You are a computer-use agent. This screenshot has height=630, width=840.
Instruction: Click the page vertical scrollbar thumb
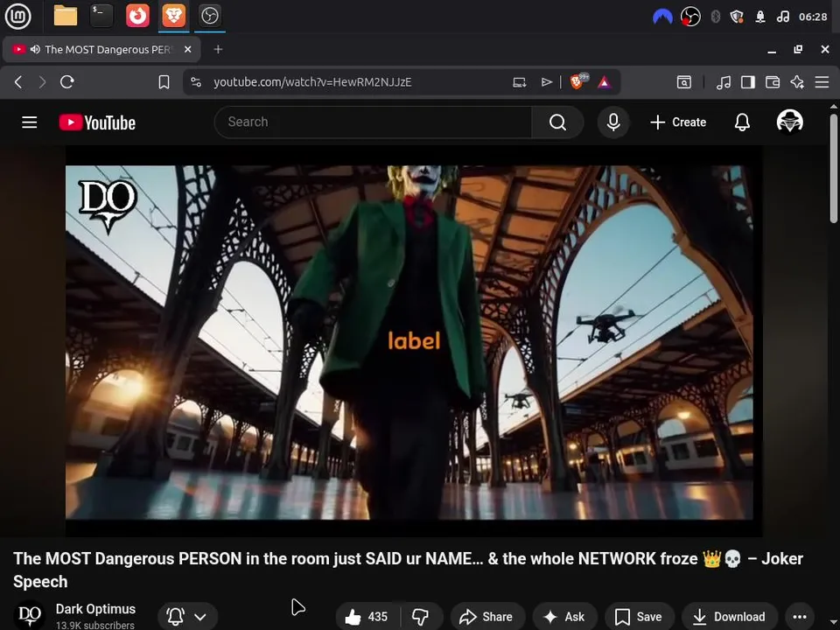click(x=834, y=169)
